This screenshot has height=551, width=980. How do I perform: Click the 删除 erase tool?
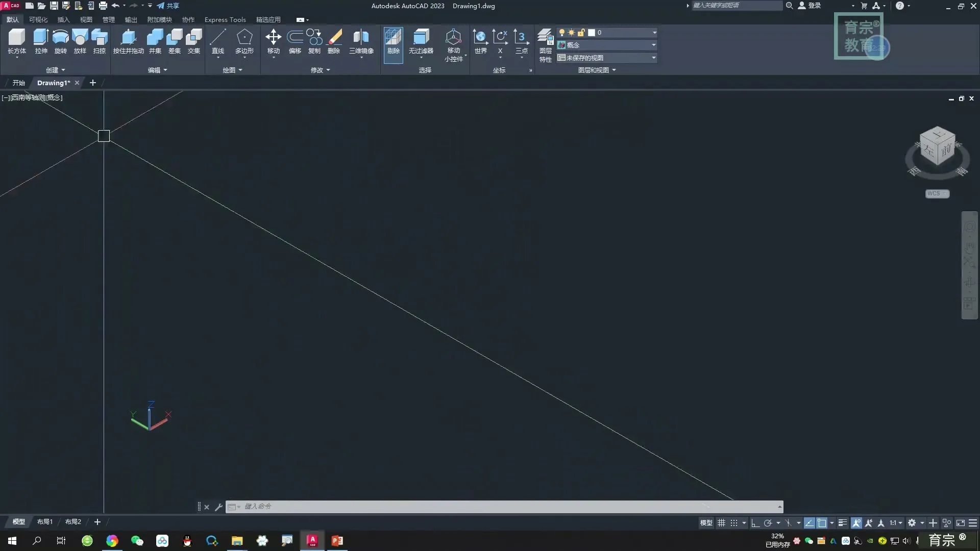click(x=334, y=41)
